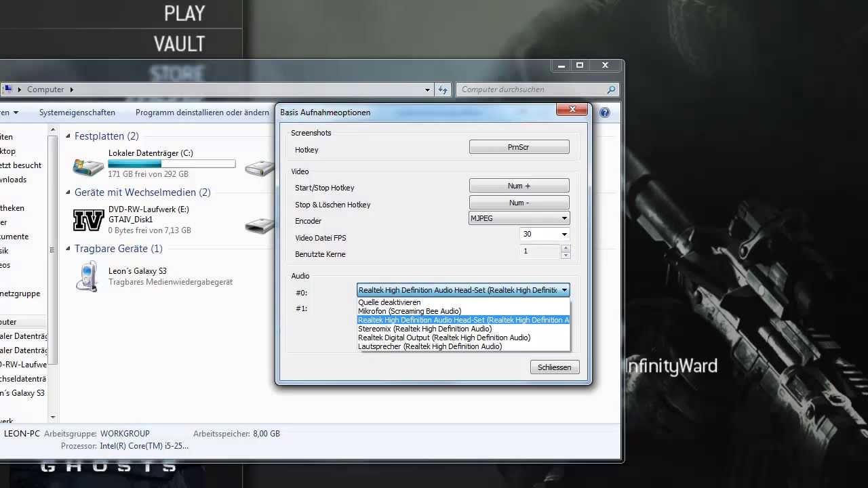The image size is (868, 488).
Task: Click the refresh icon beside the address bar
Action: coord(443,89)
